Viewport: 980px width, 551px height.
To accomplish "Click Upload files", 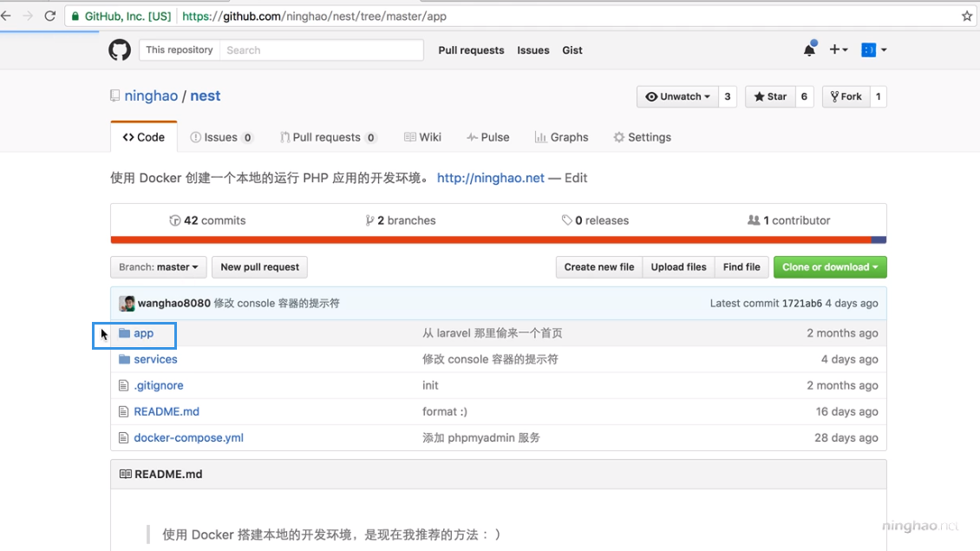I will 678,267.
